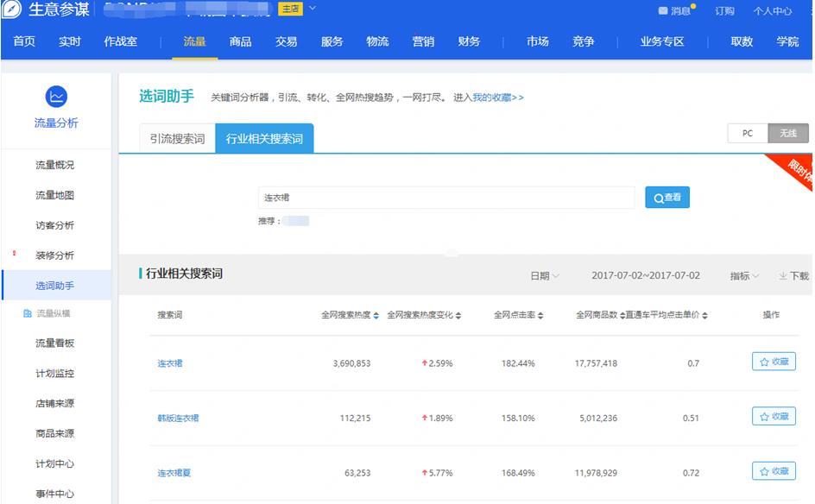Star-favorite the 韩版连衣裙 keyword row
This screenshot has width=815, height=504.
[774, 416]
